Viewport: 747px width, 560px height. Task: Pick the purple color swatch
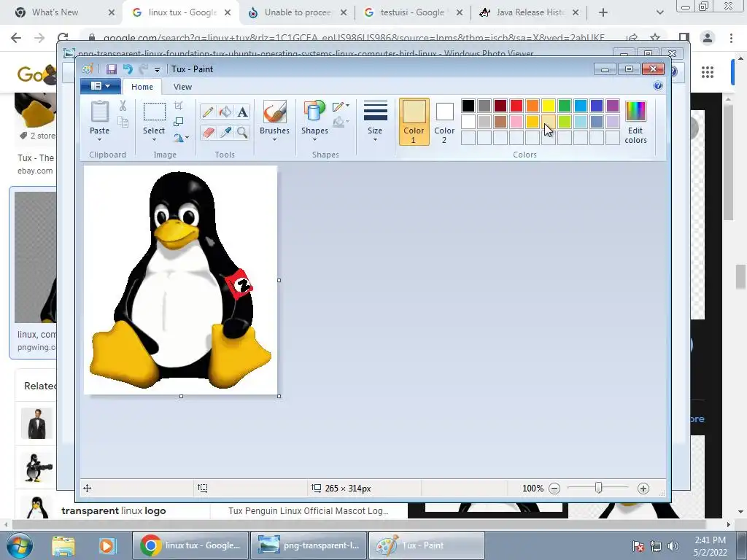tap(612, 105)
